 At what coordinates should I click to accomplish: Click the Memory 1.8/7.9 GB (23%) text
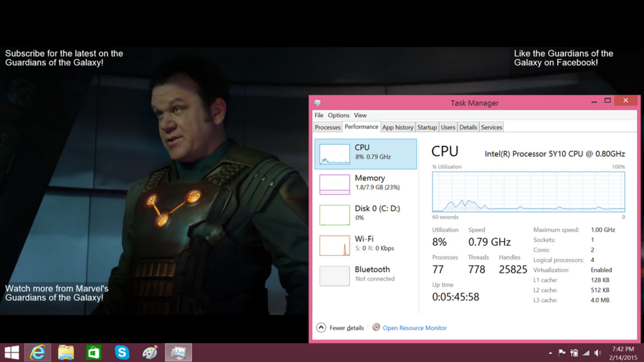click(x=378, y=188)
